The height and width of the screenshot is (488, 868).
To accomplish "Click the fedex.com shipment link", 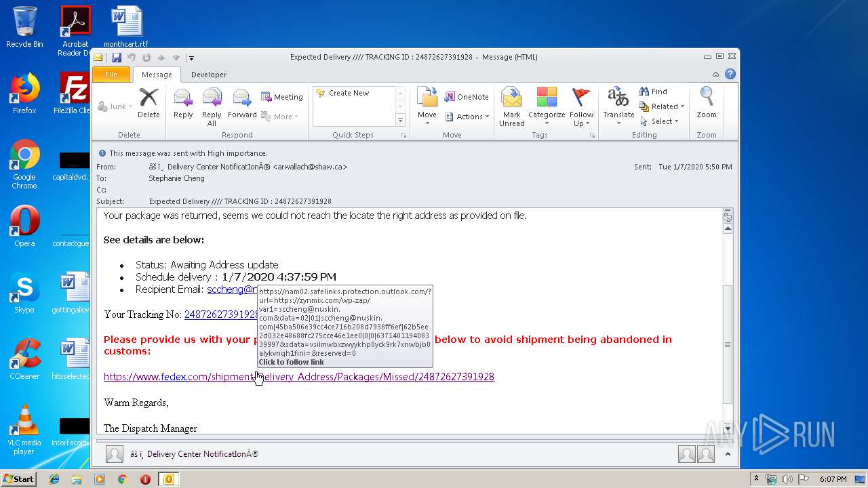I will pyautogui.click(x=299, y=377).
